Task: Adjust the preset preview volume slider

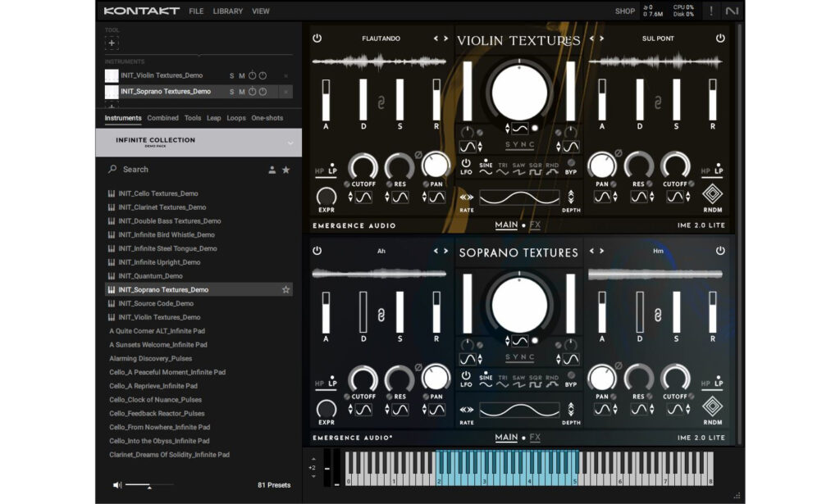Action: 149,486
